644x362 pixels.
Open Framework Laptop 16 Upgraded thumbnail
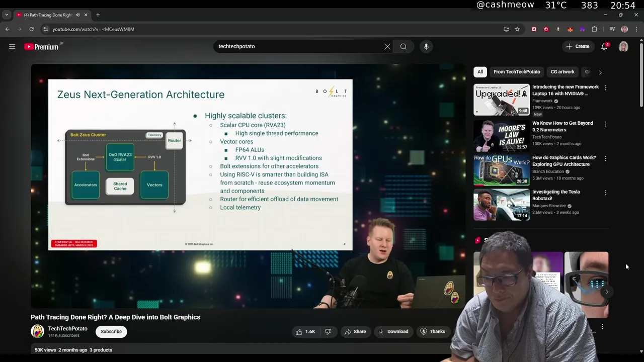502,100
